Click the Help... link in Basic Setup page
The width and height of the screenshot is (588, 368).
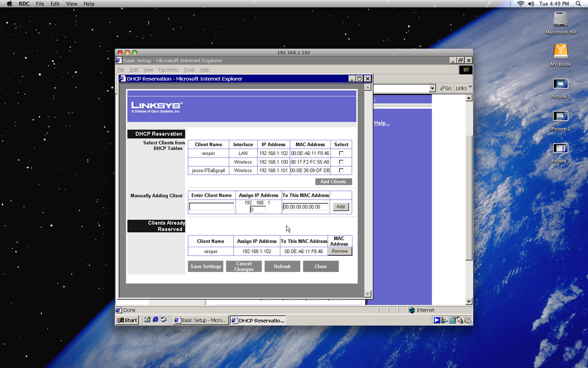(382, 123)
